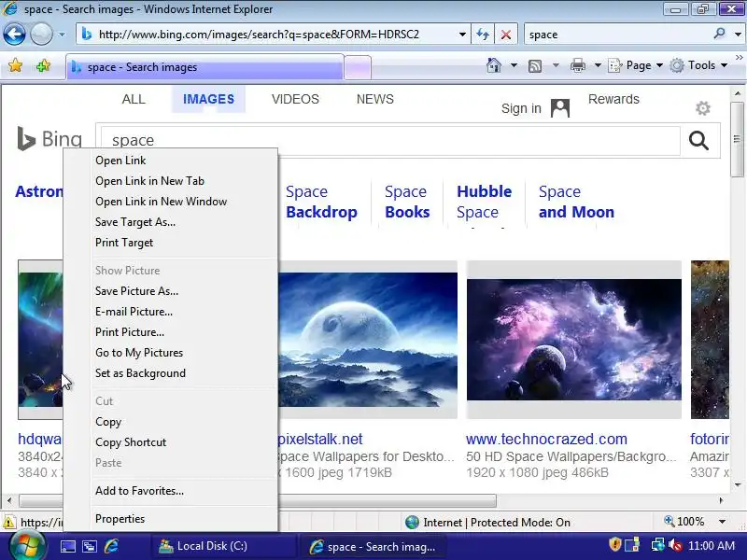This screenshot has height=560, width=747.
Task: Choose 'Open Link in New Window'
Action: (x=161, y=202)
